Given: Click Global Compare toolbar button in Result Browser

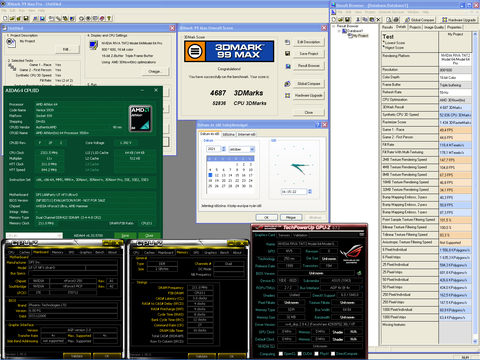Looking at the screenshot, I should [420, 20].
